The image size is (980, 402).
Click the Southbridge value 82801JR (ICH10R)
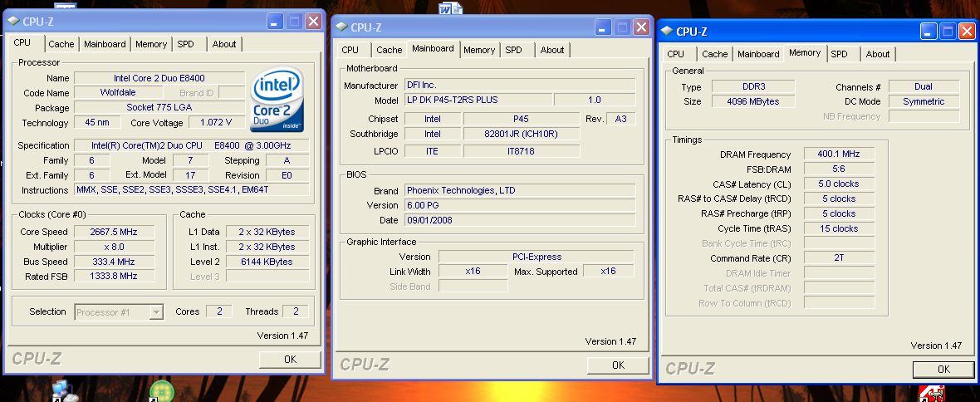522,134
